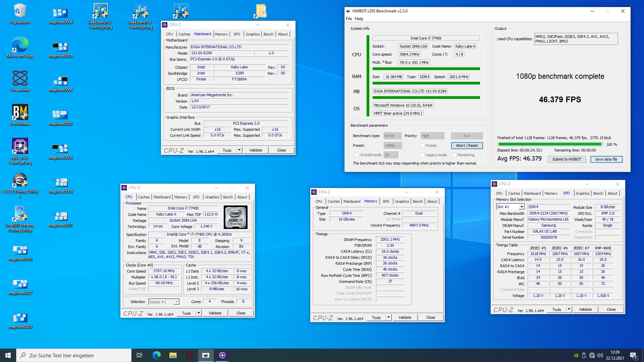Viewport: 644px width, 362px height.
Task: Toggle the Legacy mode checkbox
Action: [422, 155]
